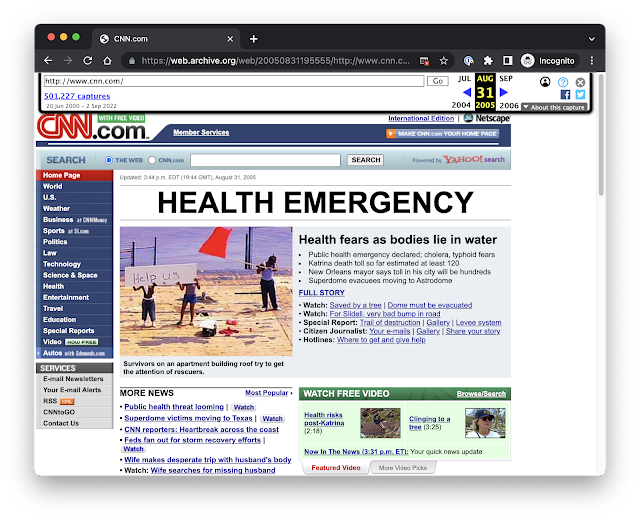
Task: Open Health risks post-Katrina video thumbnail
Action: point(380,423)
